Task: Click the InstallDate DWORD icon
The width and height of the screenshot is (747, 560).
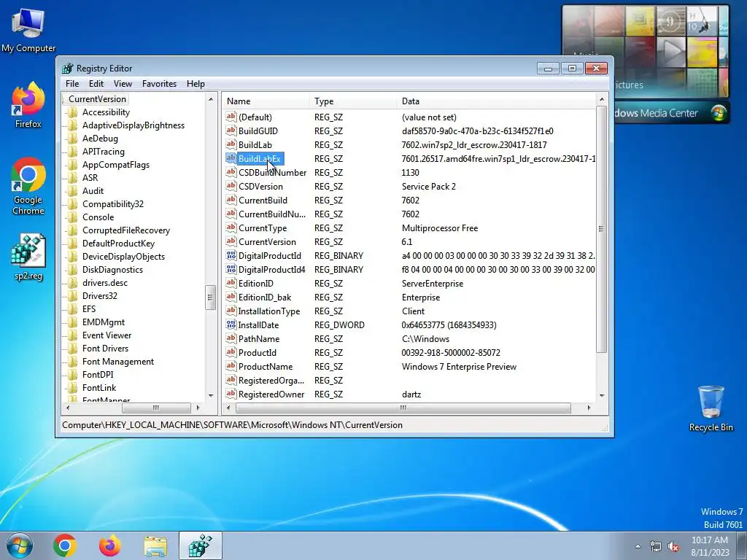Action: (231, 324)
